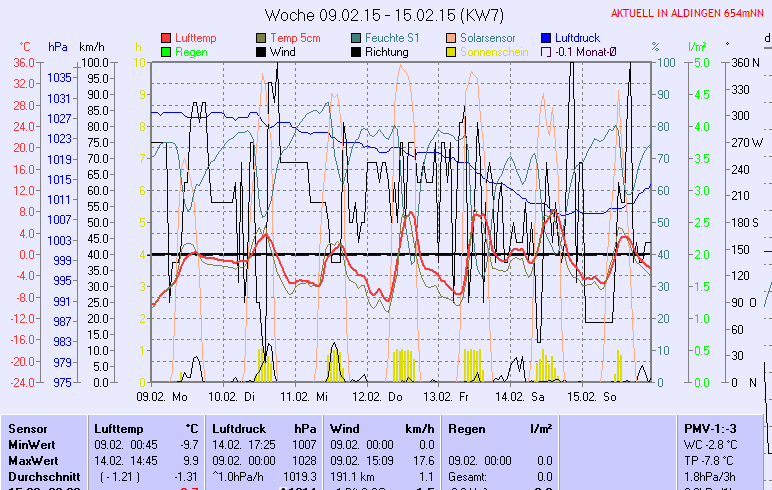Click the AKTUELL IN ALDINGEN 654mNN link

pos(689,13)
